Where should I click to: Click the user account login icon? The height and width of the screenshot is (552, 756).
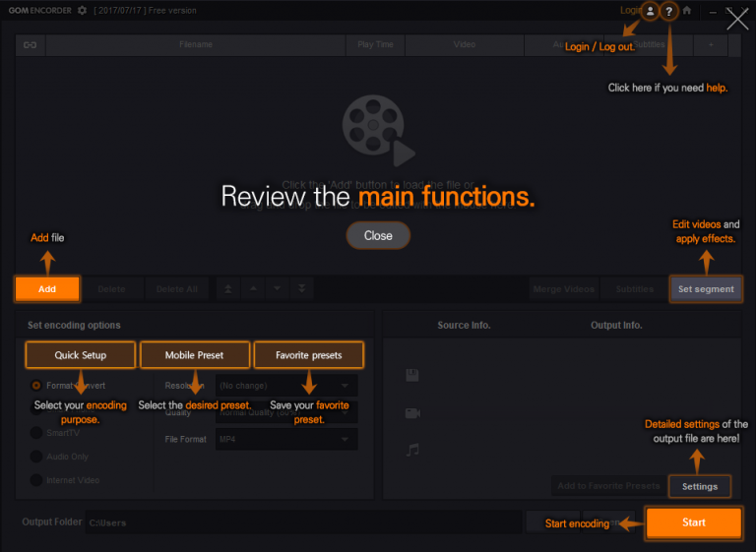tap(650, 12)
